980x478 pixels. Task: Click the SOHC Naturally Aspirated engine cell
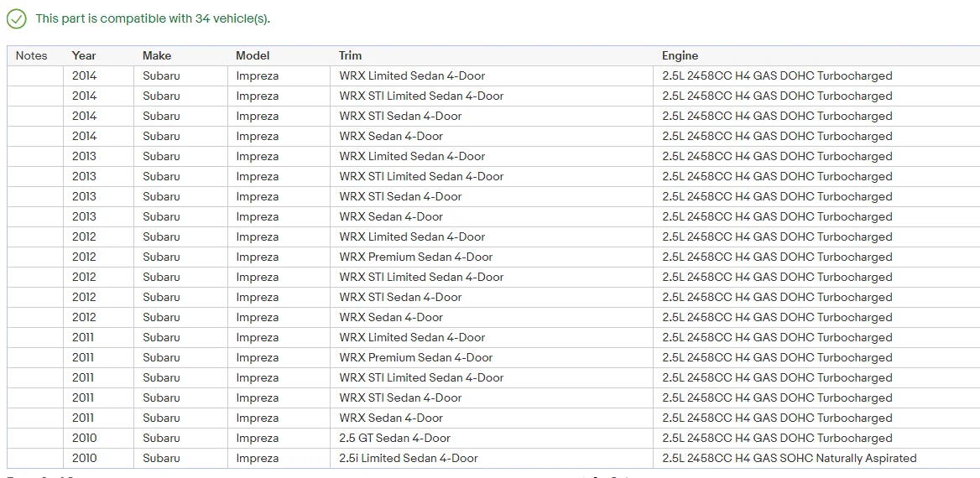[816, 458]
